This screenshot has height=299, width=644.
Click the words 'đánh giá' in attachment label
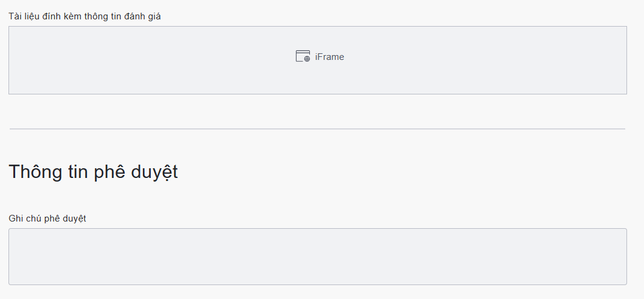pos(143,16)
